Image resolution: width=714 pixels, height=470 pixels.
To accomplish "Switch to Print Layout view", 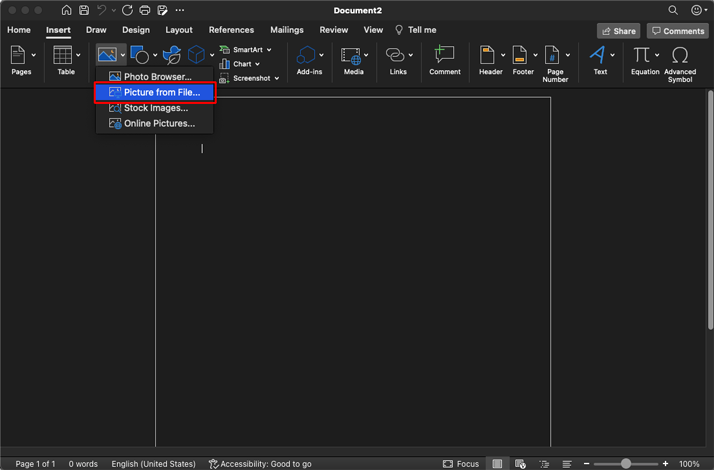I will (x=497, y=464).
